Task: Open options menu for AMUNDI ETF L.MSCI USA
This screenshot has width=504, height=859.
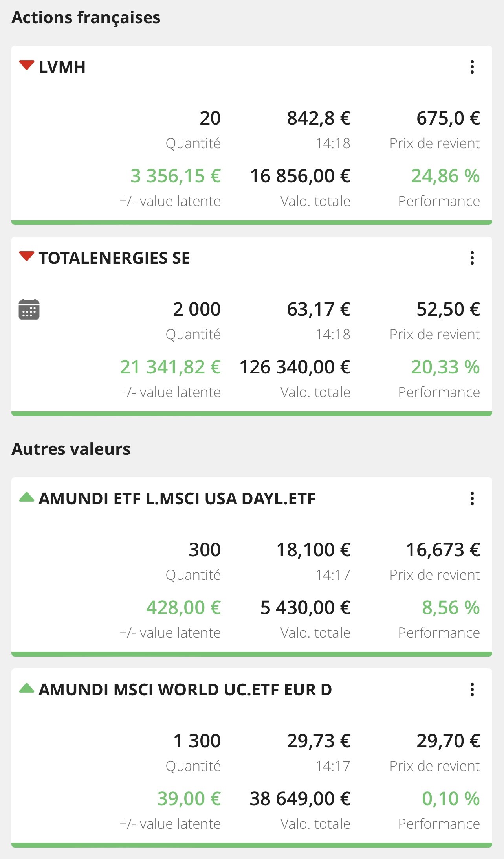Action: click(x=472, y=498)
